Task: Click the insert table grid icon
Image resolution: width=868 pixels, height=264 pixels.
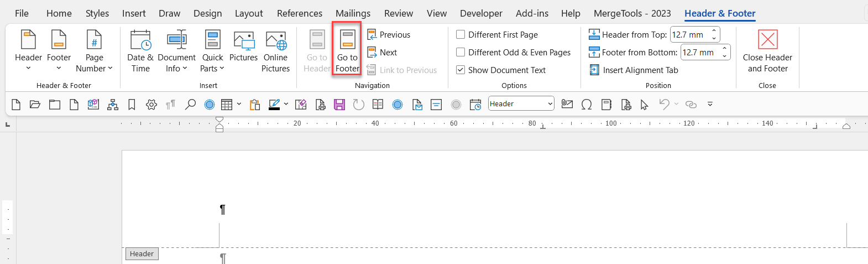Action: pos(226,104)
